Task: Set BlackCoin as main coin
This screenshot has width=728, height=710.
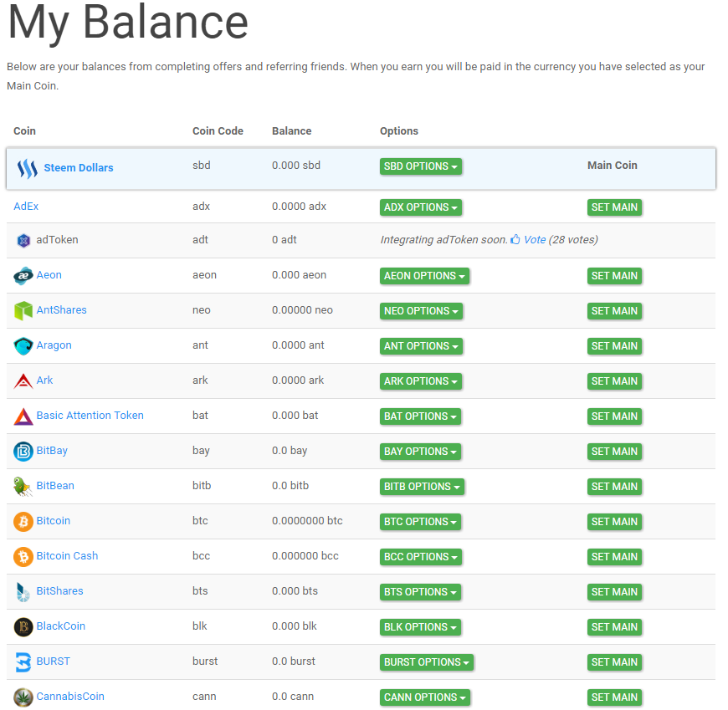Action: 614,628
